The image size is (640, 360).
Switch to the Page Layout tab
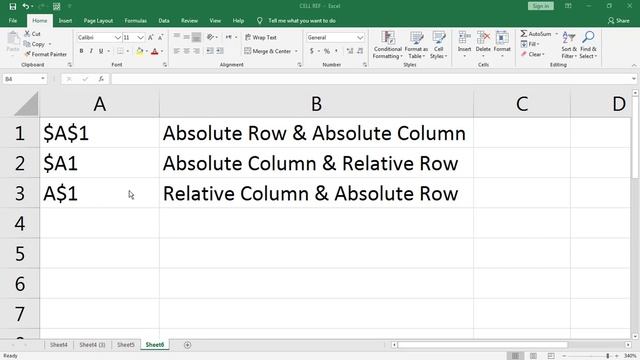point(98,20)
